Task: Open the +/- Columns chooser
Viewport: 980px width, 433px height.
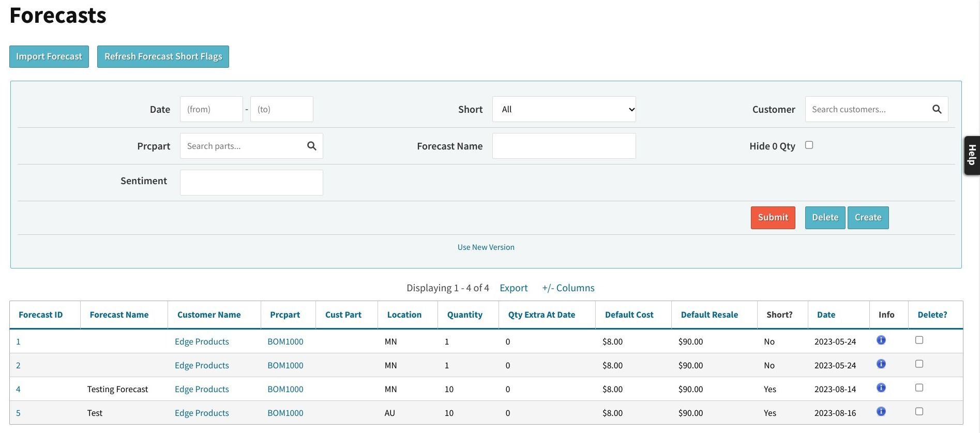Action: tap(568, 288)
